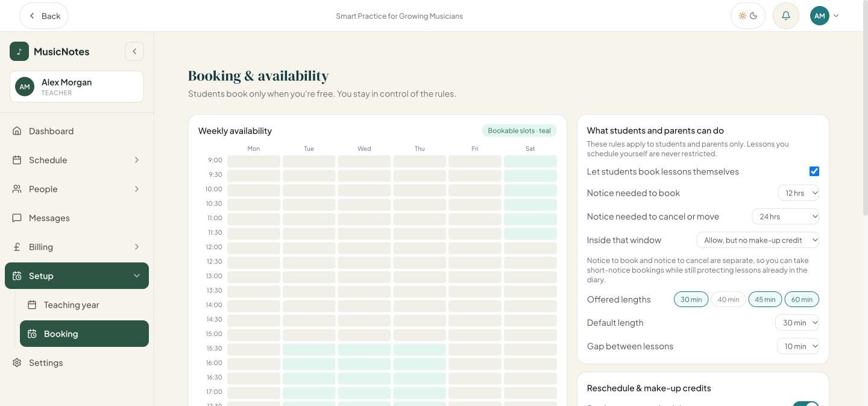Toggle the 60 min offered length chip
The width and height of the screenshot is (868, 406).
802,299
